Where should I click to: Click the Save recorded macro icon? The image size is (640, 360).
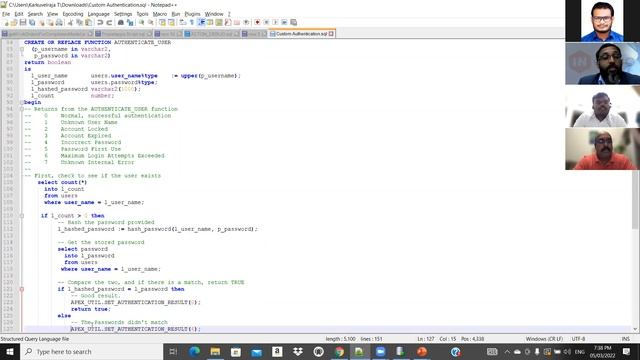pos(293,22)
